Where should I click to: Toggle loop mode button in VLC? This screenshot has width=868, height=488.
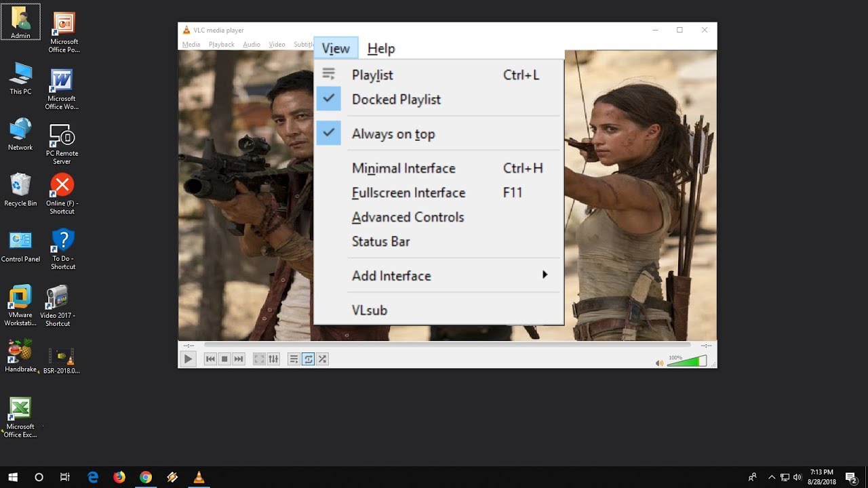click(309, 359)
